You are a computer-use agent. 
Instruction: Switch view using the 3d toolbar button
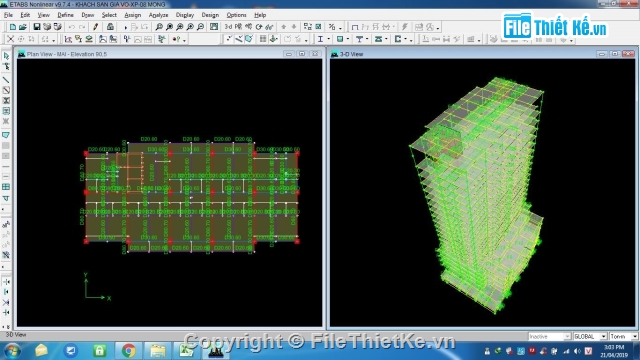(228, 27)
